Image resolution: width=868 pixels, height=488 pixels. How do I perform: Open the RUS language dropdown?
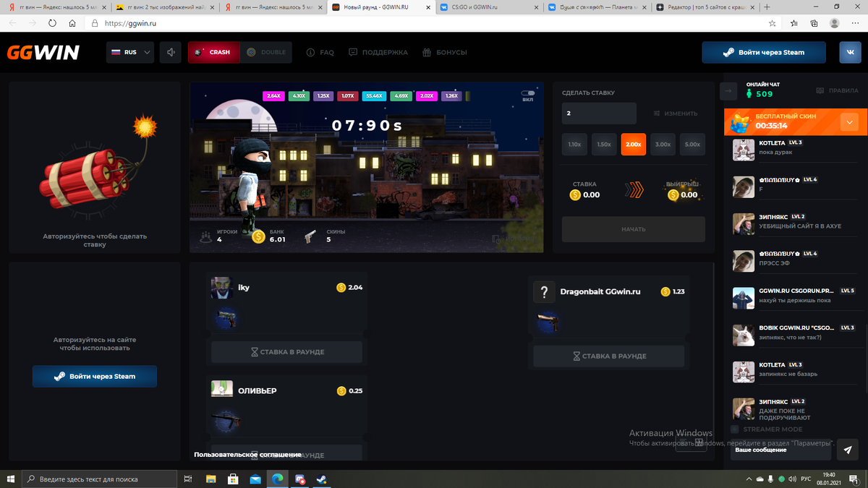[130, 52]
